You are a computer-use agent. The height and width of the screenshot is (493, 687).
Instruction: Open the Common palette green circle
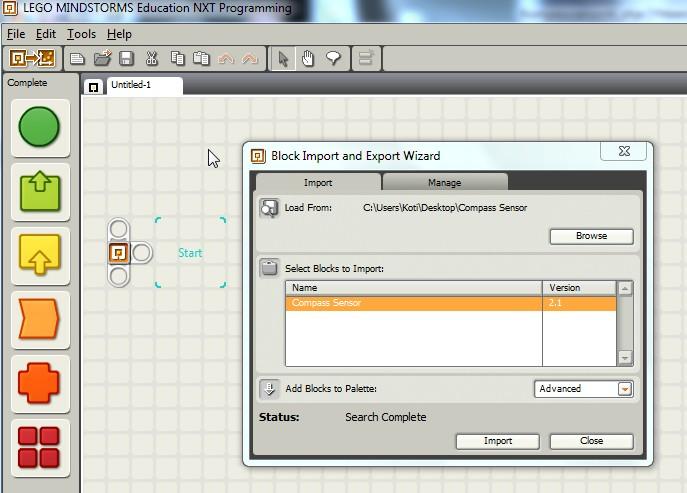[x=39, y=127]
